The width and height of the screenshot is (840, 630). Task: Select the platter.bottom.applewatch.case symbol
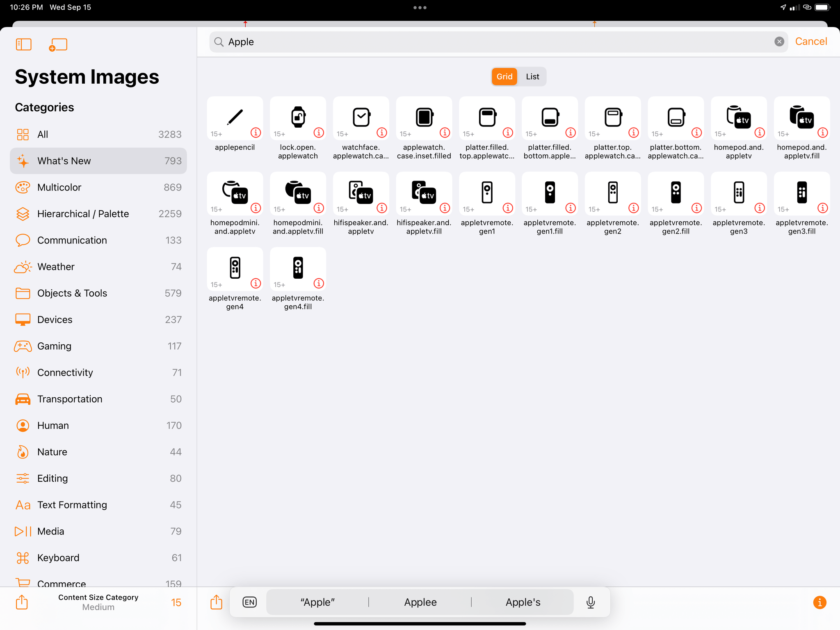click(x=676, y=117)
